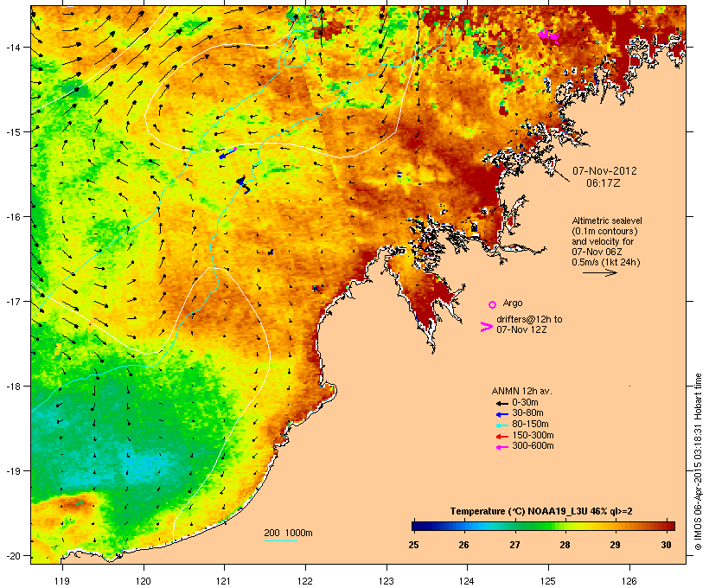Click the 'Altimetric sealevel' caption text
709x588 pixels.
tap(607, 220)
